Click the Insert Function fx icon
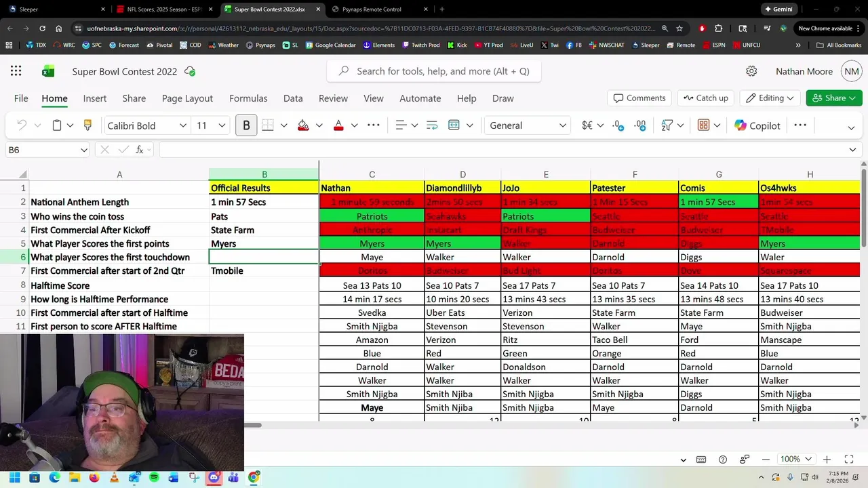This screenshot has height=488, width=868. 140,150
